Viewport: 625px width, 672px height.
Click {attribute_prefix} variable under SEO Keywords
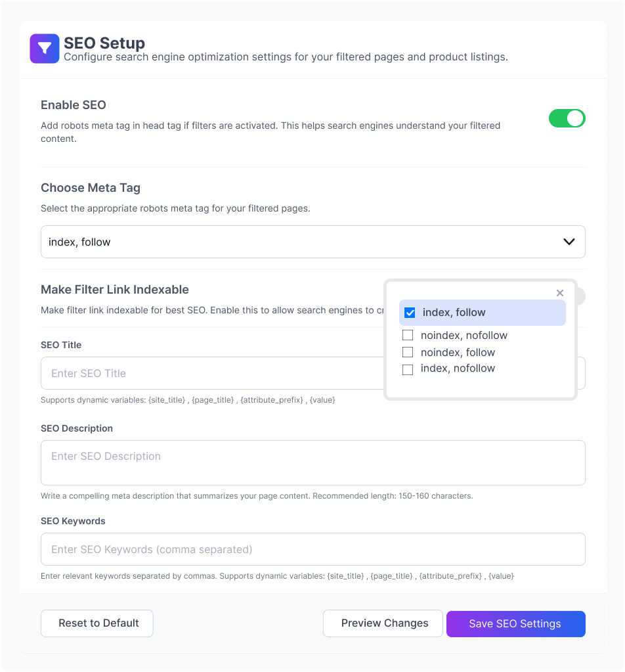[451, 576]
